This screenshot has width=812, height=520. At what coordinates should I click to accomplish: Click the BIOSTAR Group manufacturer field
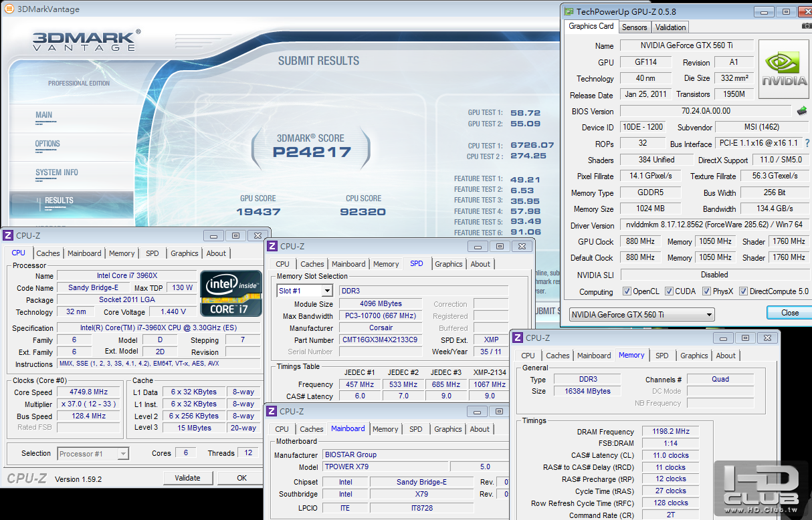tap(415, 454)
